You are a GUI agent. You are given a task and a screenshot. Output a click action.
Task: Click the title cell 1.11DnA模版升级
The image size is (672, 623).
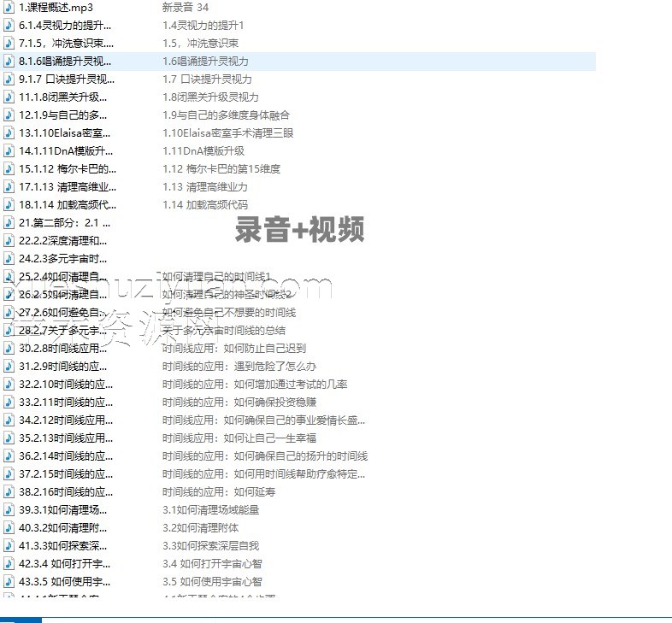point(203,150)
